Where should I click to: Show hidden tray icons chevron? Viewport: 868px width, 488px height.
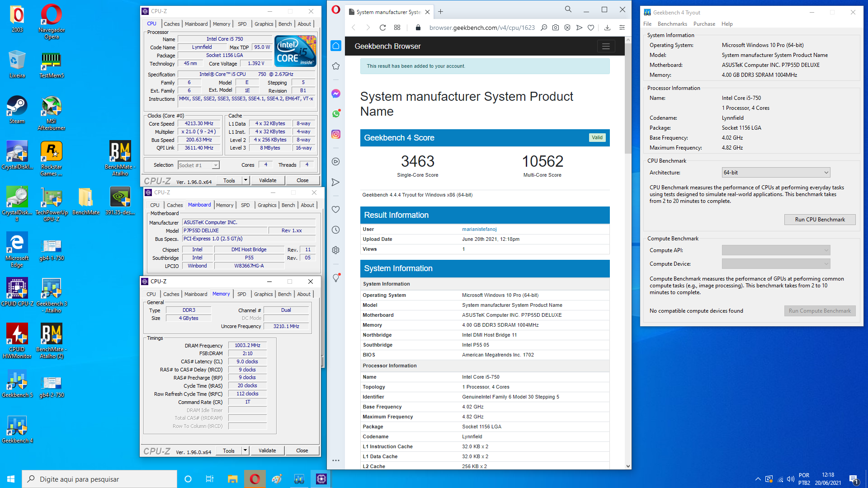pos(758,479)
